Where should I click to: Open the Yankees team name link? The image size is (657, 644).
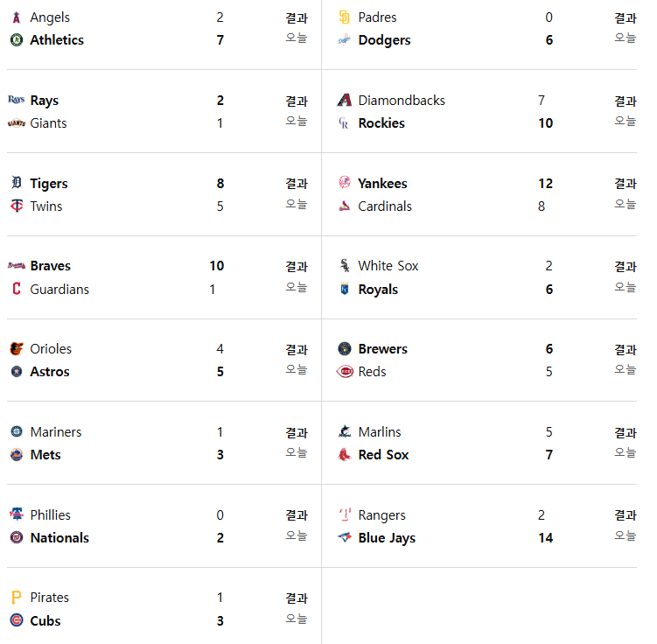[x=382, y=184]
